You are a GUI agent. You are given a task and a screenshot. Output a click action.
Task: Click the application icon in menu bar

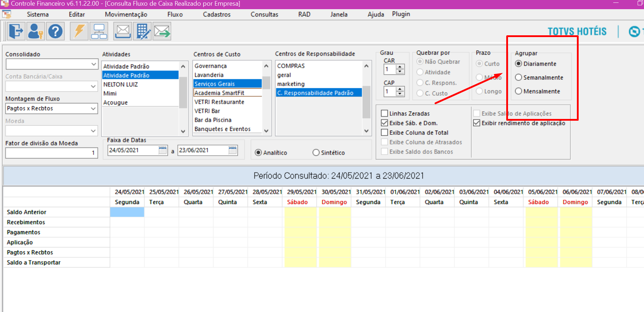coord(7,14)
